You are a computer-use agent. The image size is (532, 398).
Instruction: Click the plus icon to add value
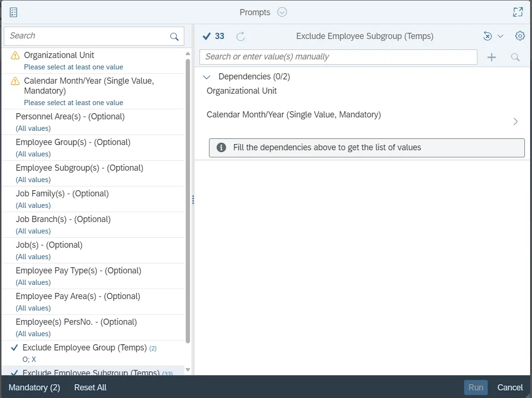pos(492,57)
